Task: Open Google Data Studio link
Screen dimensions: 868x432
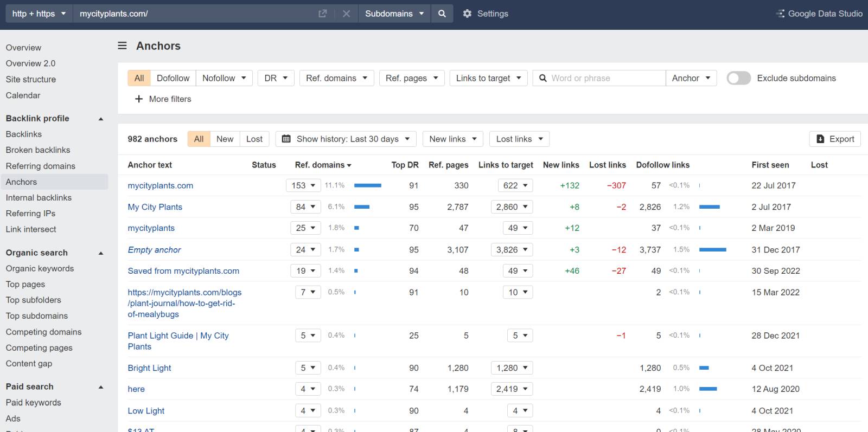Action: pos(819,14)
